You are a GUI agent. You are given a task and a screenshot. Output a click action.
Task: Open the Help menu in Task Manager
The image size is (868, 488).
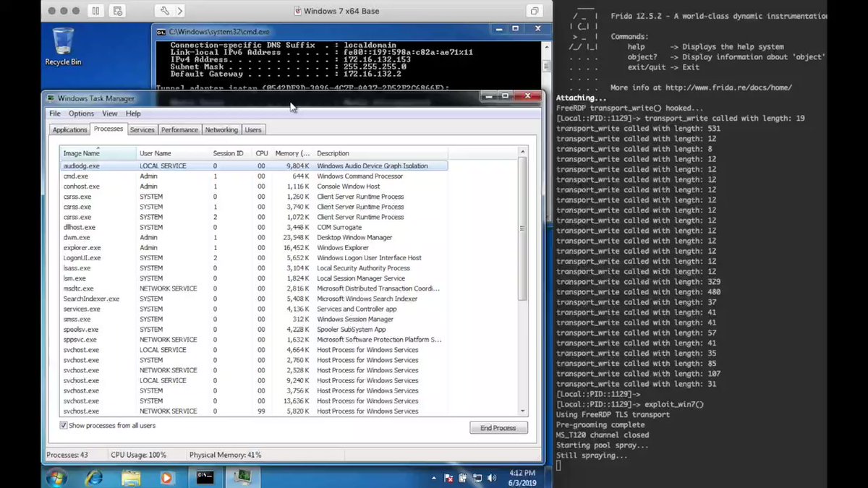pyautogui.click(x=133, y=114)
